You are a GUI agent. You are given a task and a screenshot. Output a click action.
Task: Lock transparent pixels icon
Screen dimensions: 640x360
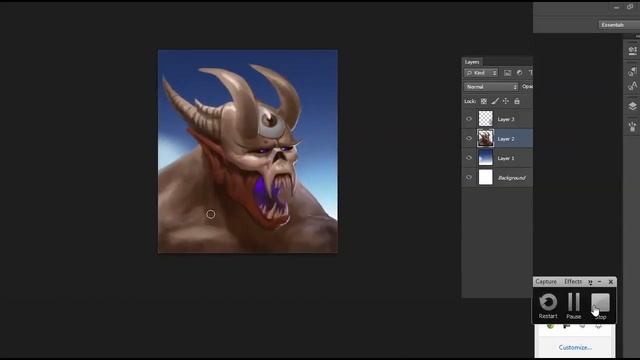(484, 101)
